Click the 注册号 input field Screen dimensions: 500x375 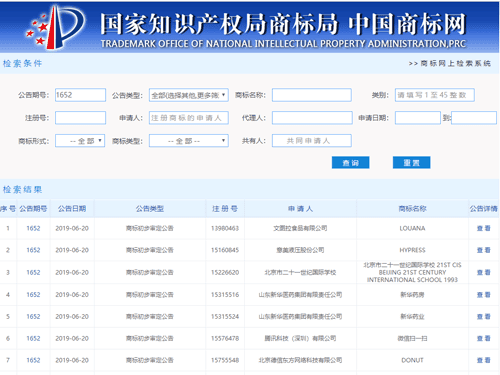tap(80, 118)
